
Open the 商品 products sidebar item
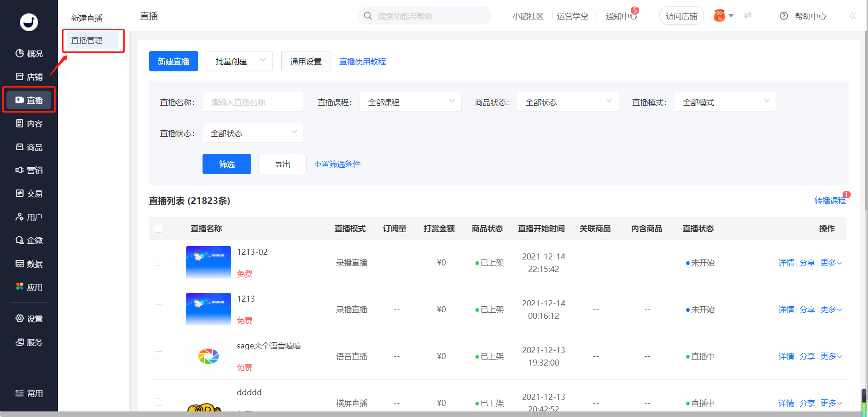click(x=29, y=147)
